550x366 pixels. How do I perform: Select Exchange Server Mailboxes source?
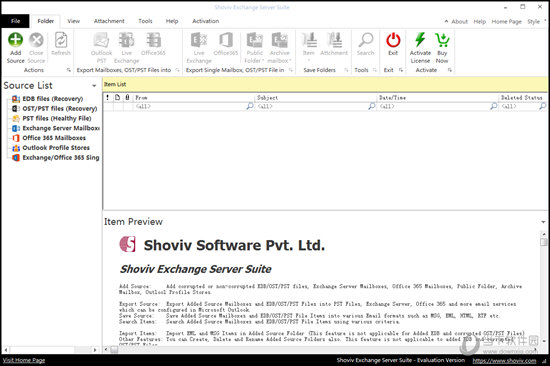[x=61, y=128]
